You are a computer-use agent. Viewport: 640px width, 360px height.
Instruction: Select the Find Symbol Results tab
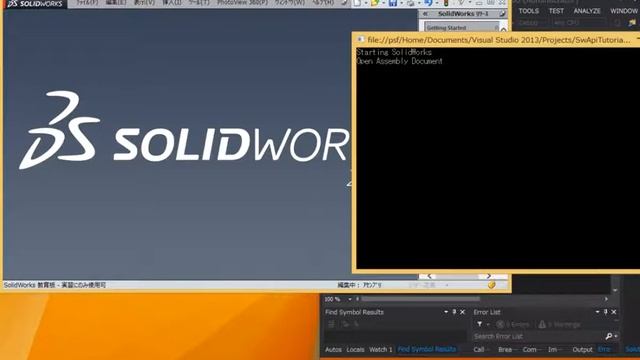click(427, 349)
